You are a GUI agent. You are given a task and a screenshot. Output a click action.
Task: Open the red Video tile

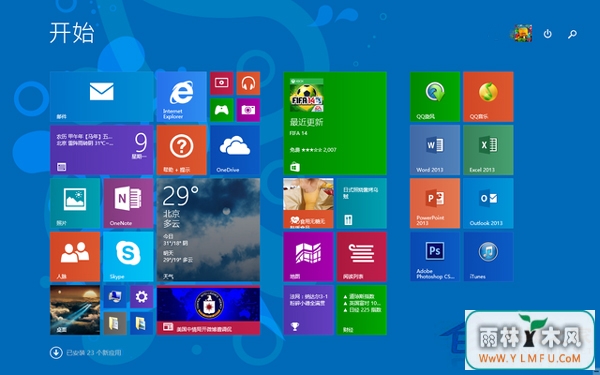point(222,83)
